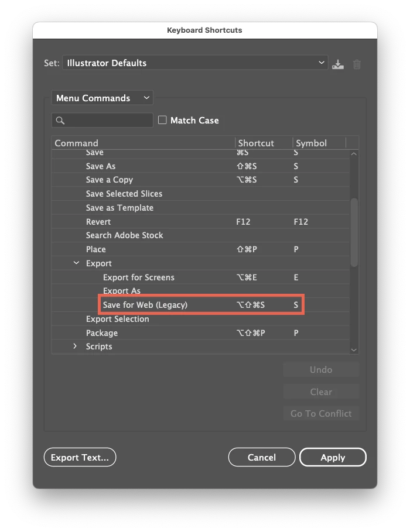410x532 pixels.
Task: Click the S symbol cell for Save for Web
Action: 296,305
